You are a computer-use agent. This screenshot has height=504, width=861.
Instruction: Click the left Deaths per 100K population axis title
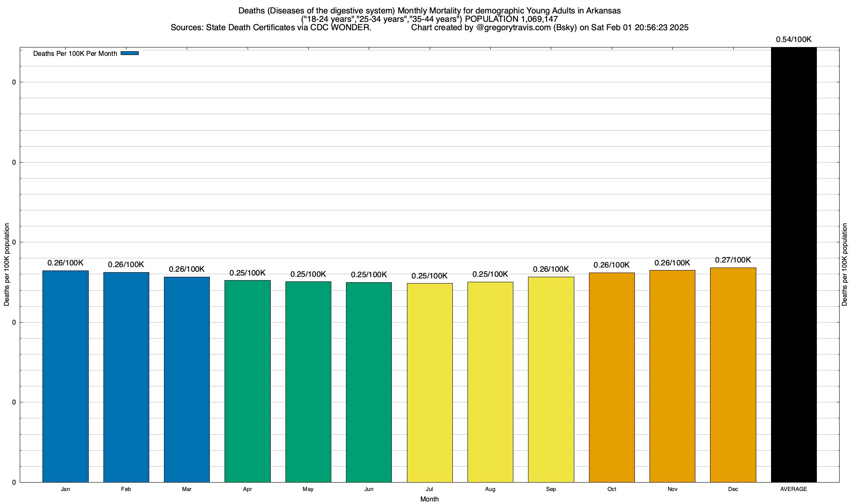click(x=7, y=265)
